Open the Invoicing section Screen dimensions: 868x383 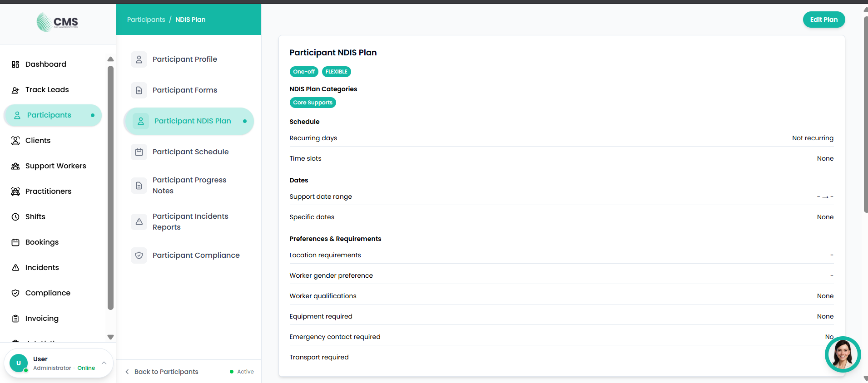pyautogui.click(x=53, y=319)
